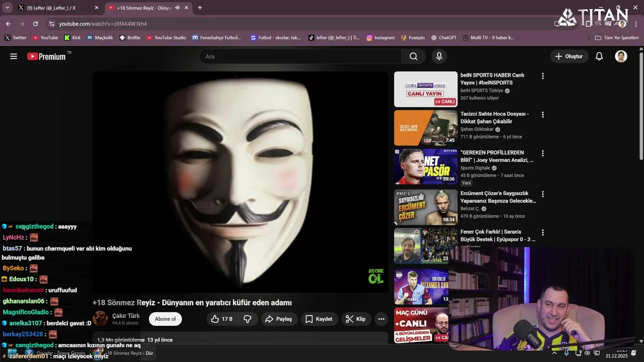The image size is (644, 362).
Task: Click the search magnifier button
Action: click(414, 56)
